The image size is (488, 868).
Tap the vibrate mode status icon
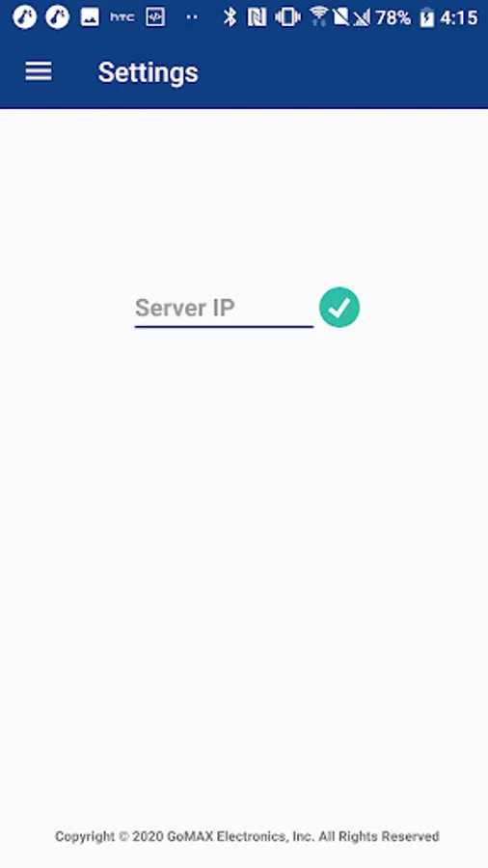point(287,17)
